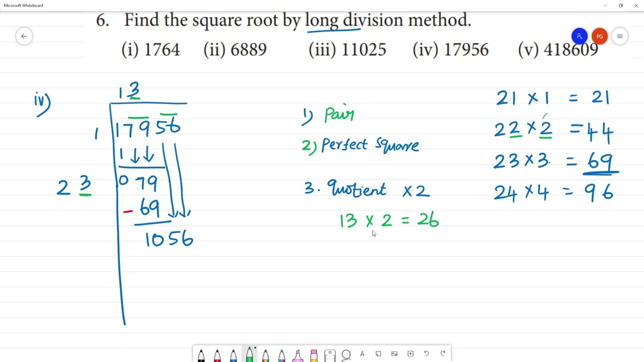Click the text '(iii) 11025'

click(x=347, y=50)
